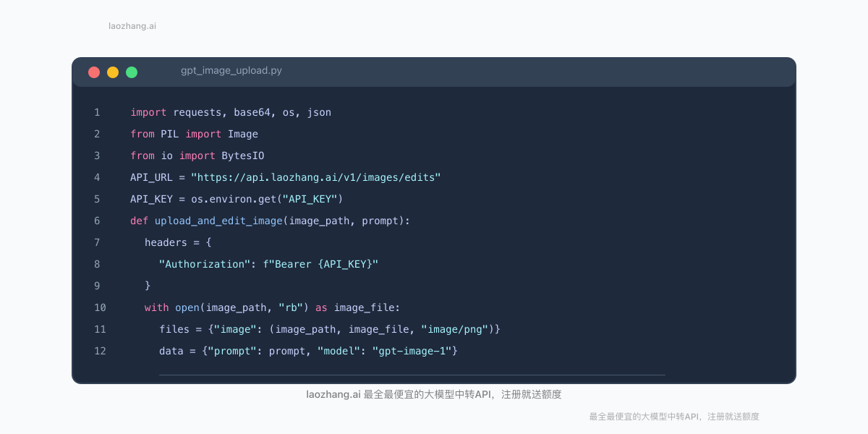The image size is (868, 434).
Task: Click the 'from io import BytesIO' line
Action: 197,156
